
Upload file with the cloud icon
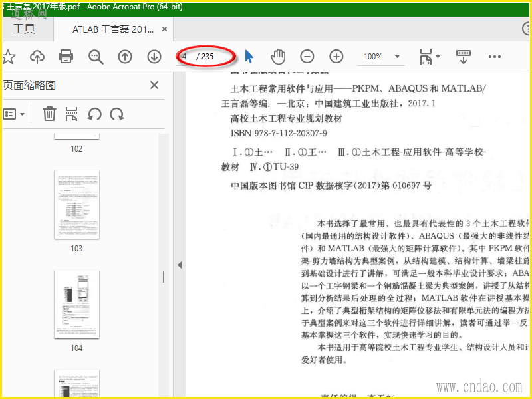37,57
